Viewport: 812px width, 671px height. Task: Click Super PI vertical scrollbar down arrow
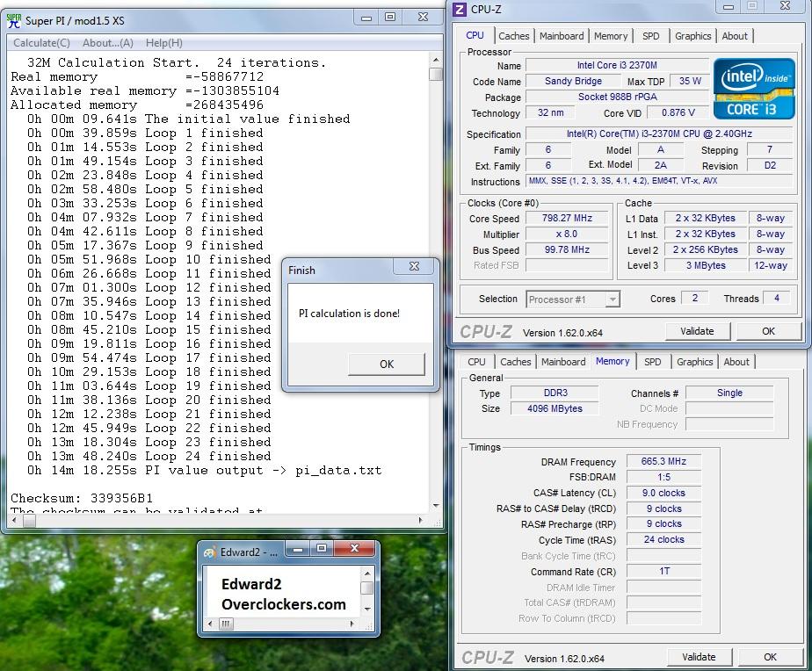(x=436, y=505)
